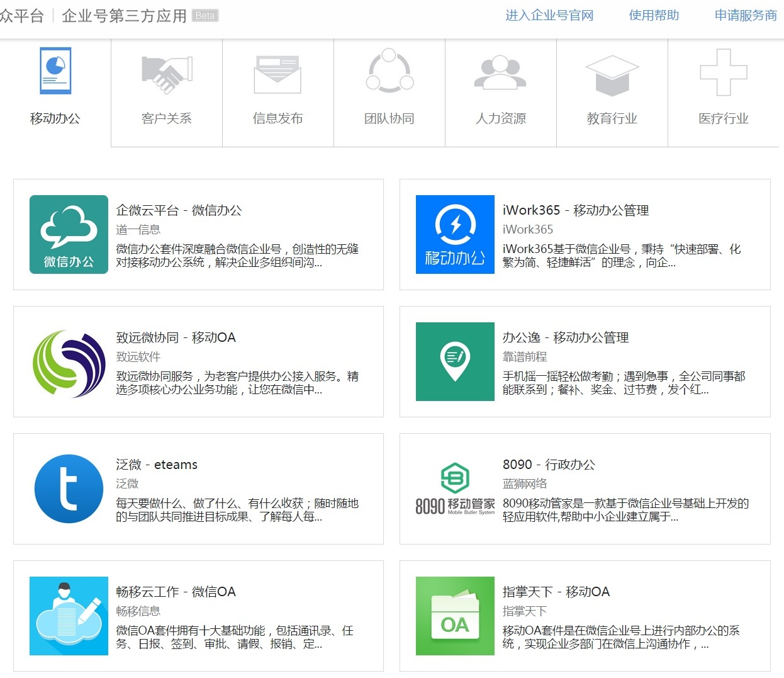Click the 医疗行业 medical cross icon
Viewport: 784px width, 678px height.
(724, 72)
